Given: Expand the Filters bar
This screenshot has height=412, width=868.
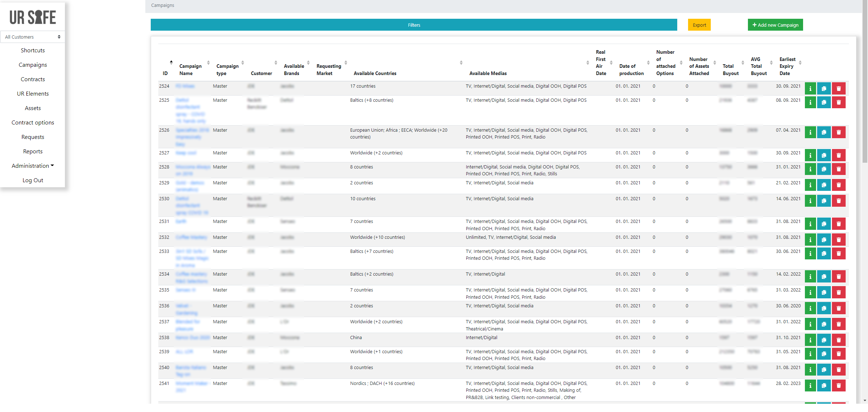Looking at the screenshot, I should [x=414, y=25].
